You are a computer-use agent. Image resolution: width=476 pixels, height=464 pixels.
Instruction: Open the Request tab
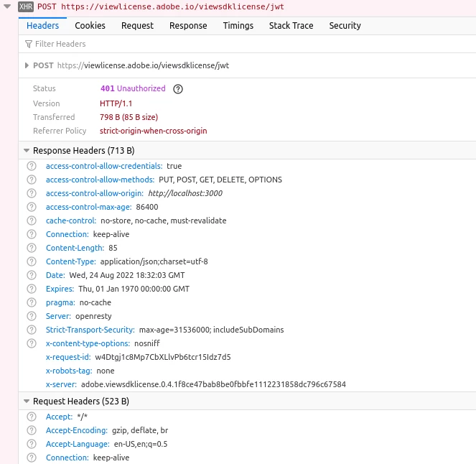[x=138, y=26]
